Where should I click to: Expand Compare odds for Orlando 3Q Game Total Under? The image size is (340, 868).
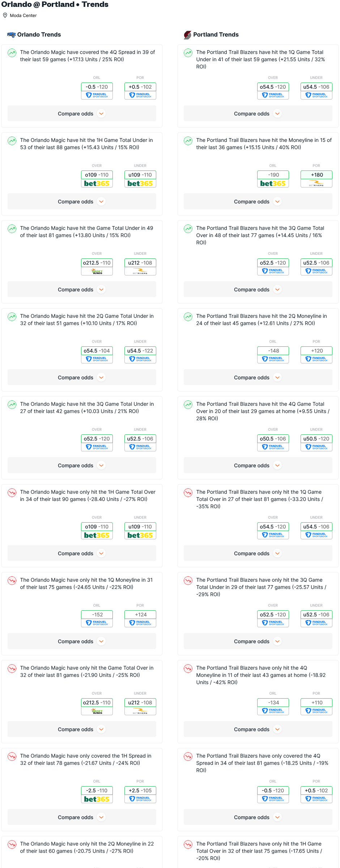coord(82,465)
